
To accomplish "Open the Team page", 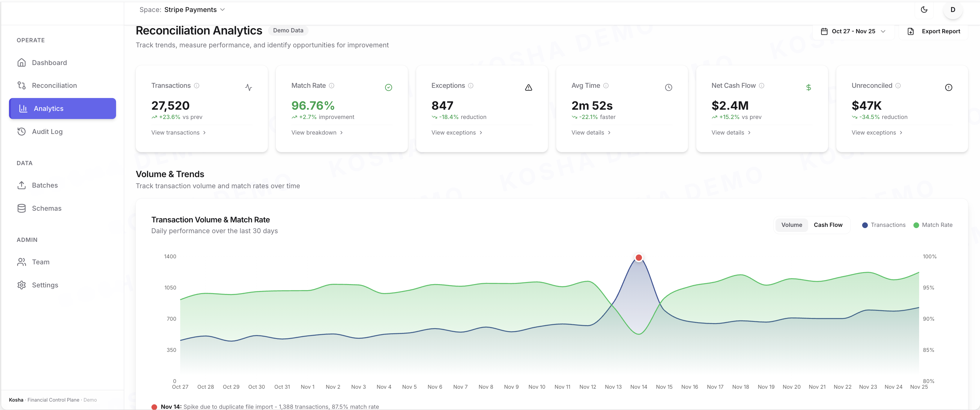I will tap(40, 262).
